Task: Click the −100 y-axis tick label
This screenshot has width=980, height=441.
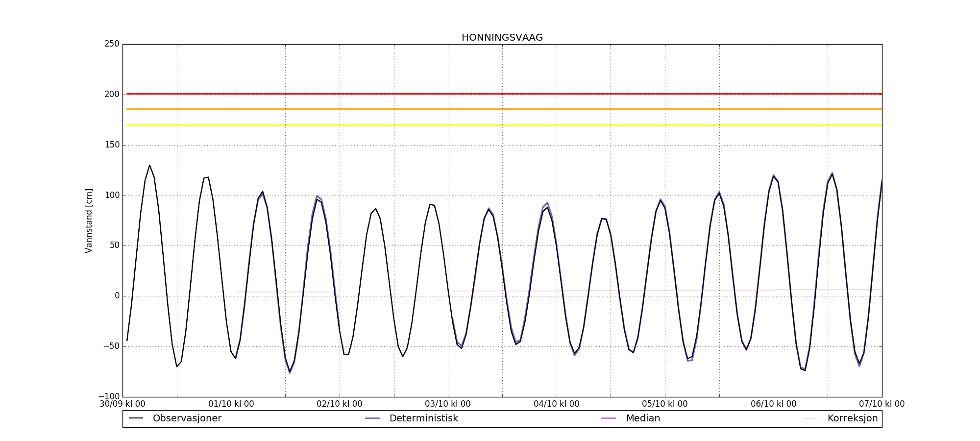Action: (x=109, y=396)
